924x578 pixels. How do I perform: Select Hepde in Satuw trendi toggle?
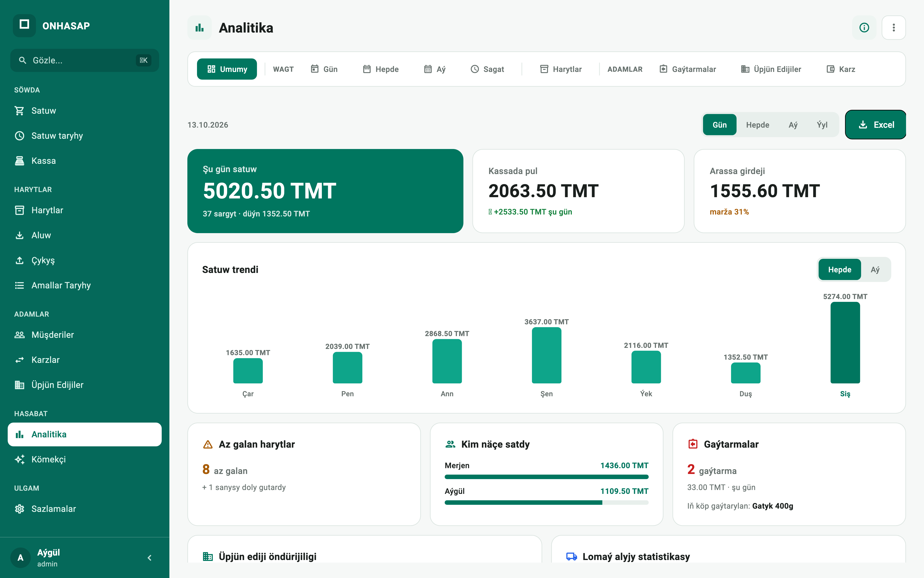point(840,270)
